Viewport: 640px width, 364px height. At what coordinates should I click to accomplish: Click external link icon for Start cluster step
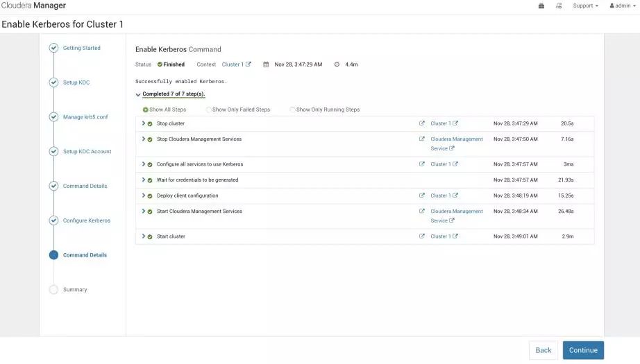point(422,236)
